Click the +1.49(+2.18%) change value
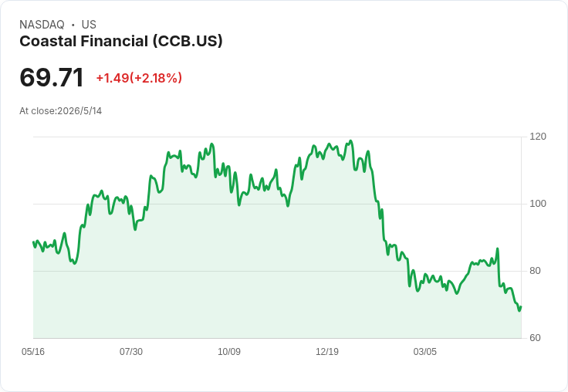 [139, 78]
